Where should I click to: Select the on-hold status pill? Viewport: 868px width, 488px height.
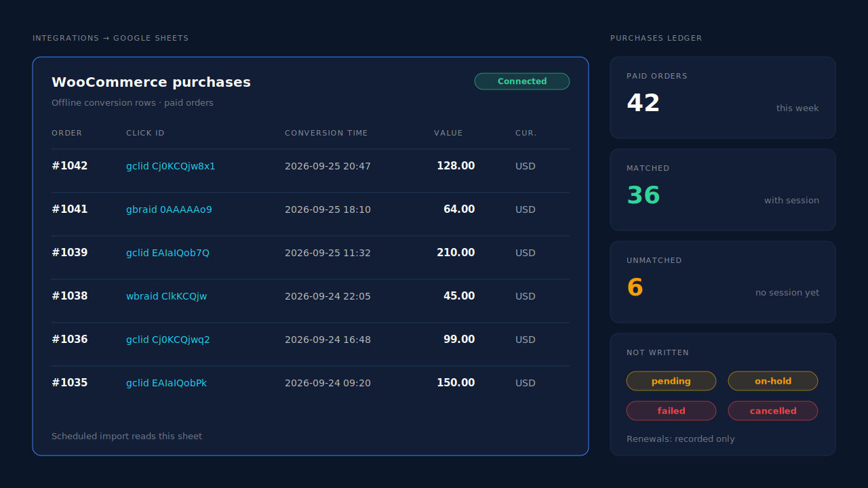click(x=773, y=381)
